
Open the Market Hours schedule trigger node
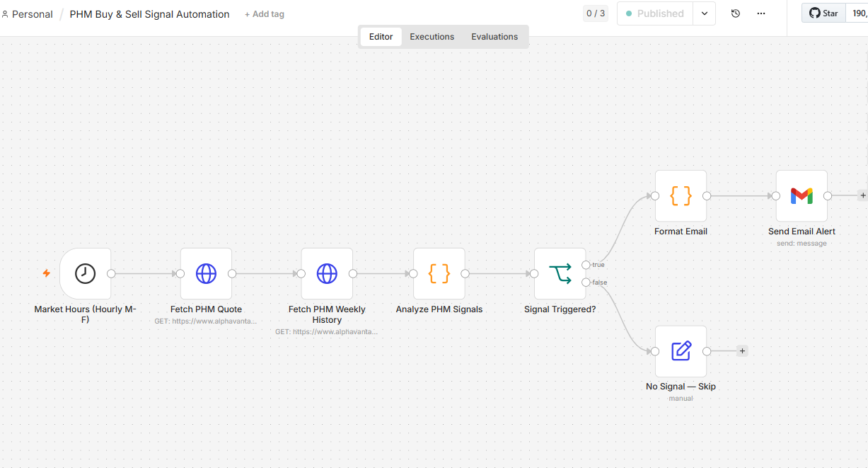(86, 273)
